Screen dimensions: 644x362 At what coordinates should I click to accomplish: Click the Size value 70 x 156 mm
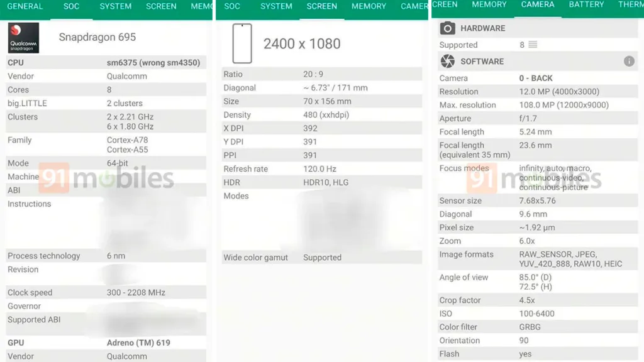(x=327, y=101)
